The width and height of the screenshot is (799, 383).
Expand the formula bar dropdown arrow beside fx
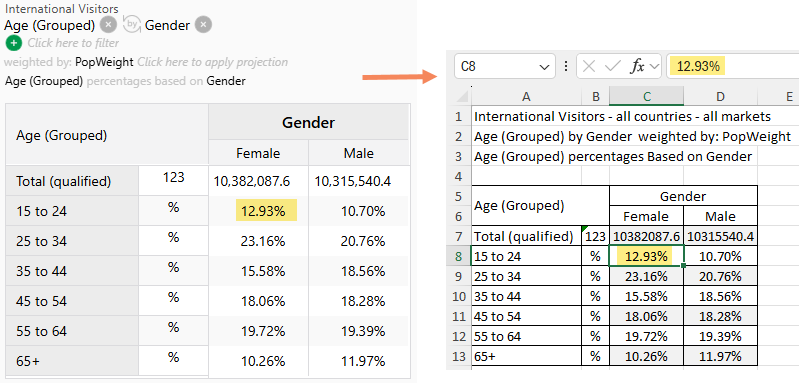click(x=654, y=66)
